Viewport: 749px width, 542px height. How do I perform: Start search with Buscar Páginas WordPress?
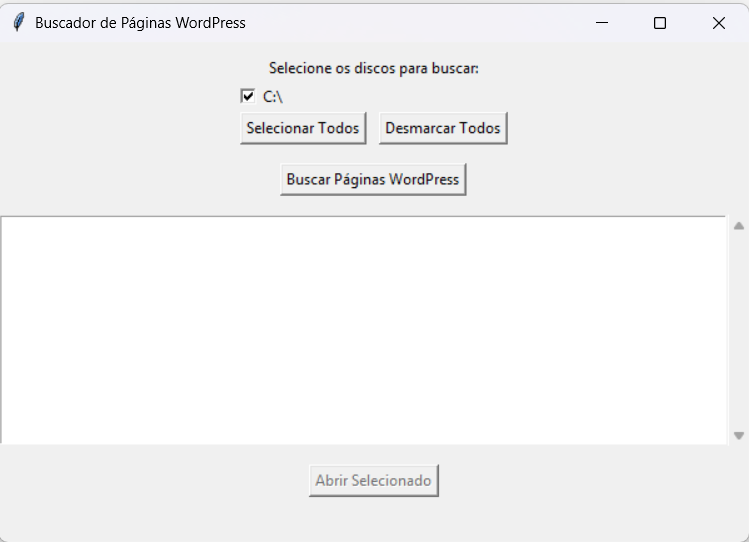[373, 179]
